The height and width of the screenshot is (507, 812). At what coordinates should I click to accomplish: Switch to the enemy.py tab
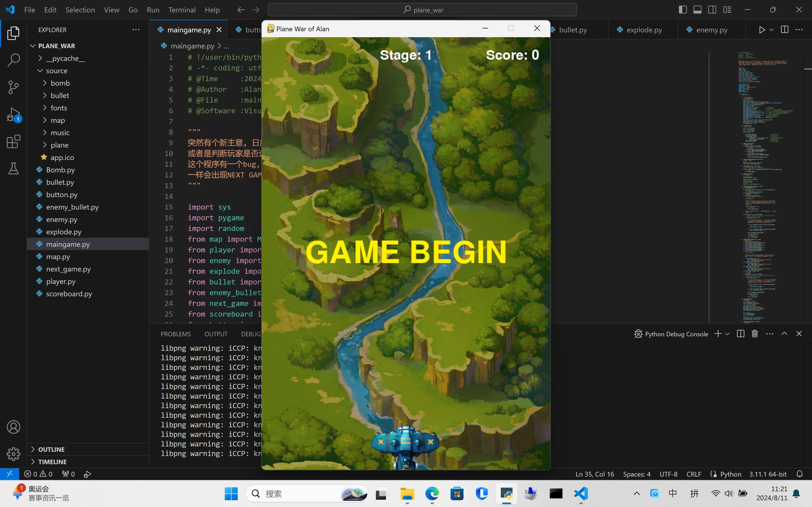coord(711,30)
